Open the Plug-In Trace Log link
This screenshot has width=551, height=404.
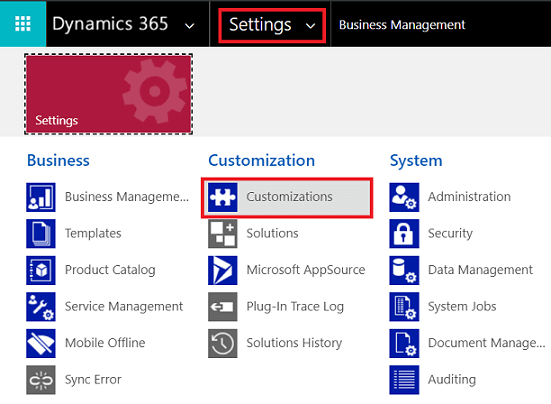tap(295, 306)
